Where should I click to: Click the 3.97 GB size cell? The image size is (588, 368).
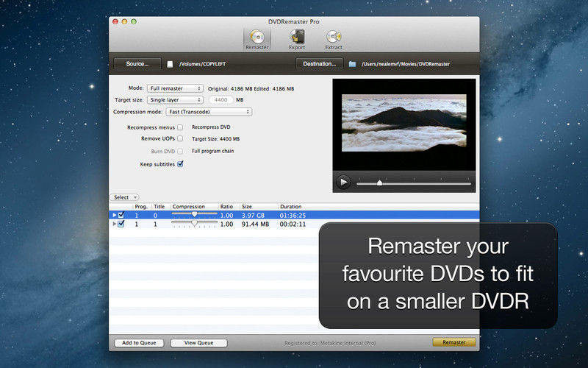253,216
